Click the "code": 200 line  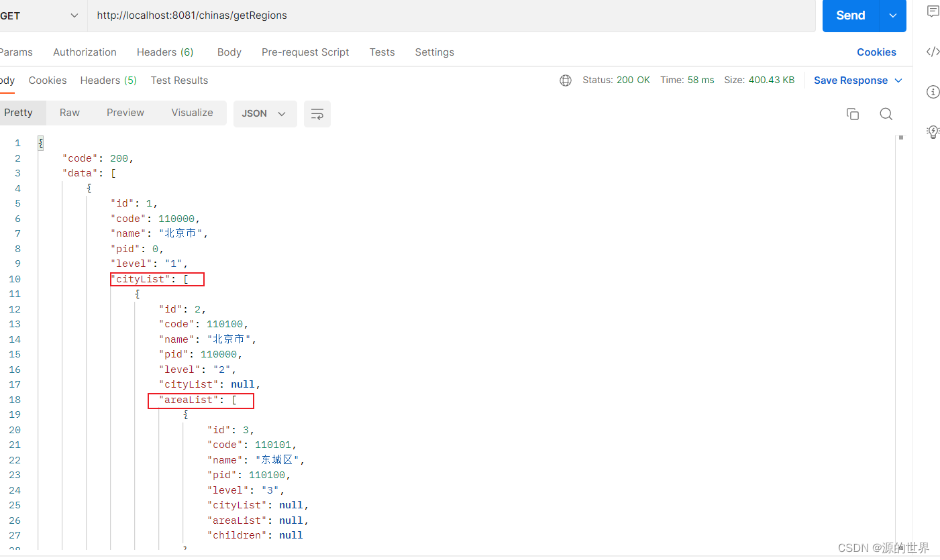coord(98,158)
